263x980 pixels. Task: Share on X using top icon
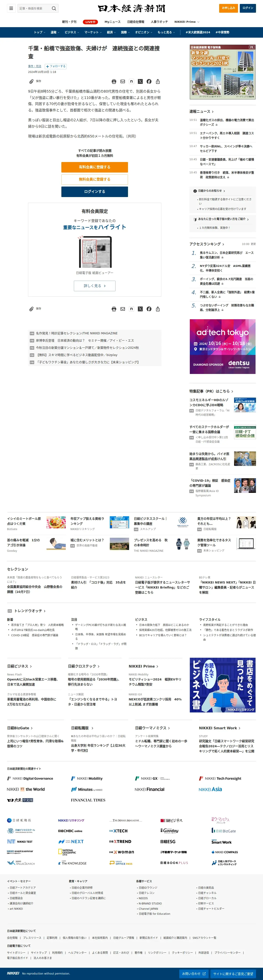140,81
